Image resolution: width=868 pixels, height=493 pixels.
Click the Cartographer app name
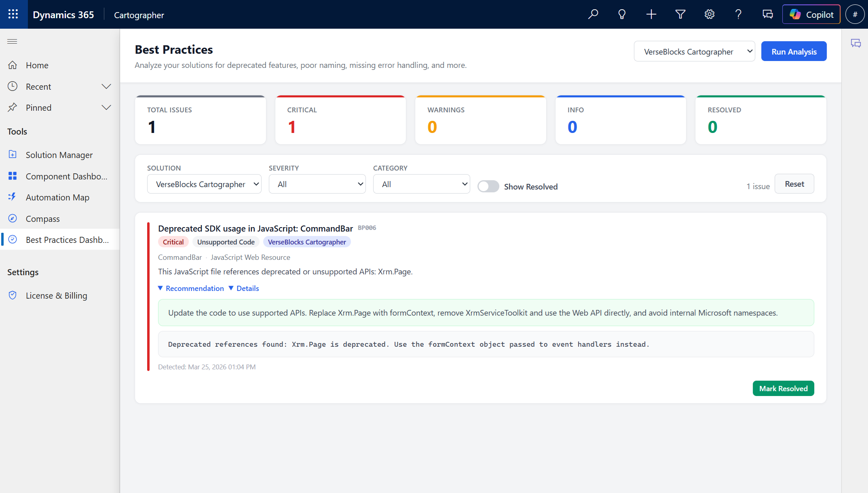139,15
